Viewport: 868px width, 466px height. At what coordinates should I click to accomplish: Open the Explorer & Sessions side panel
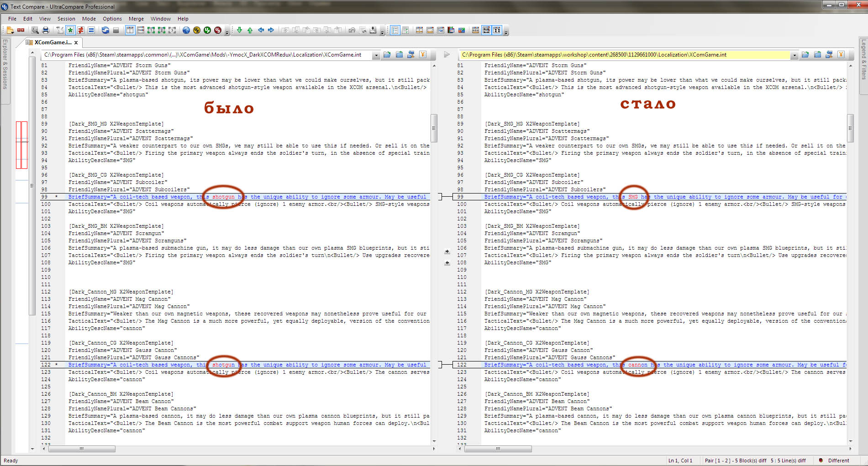coord(5,64)
